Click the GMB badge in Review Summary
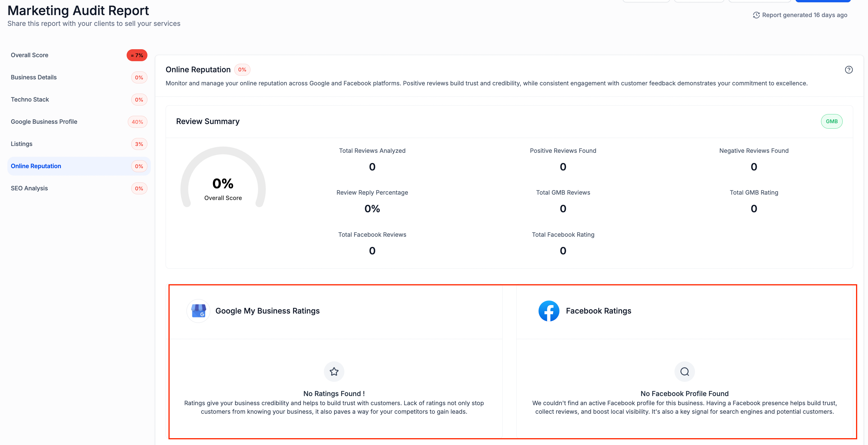868x445 pixels. 831,121
